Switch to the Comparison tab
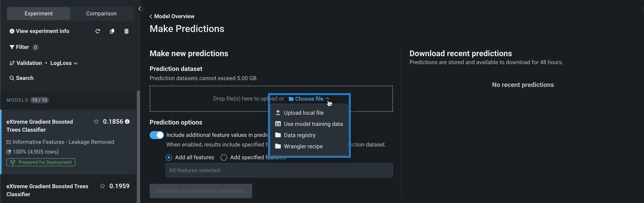This screenshot has width=644, height=203. [x=101, y=13]
